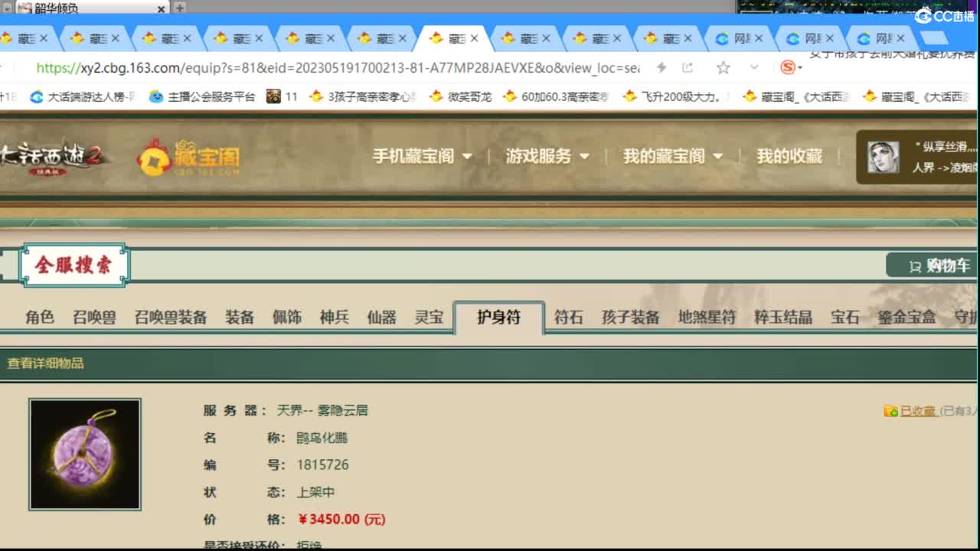The height and width of the screenshot is (551, 980).
Task: Open the tab list arrow beside 韶华倾负
Action: point(6,8)
